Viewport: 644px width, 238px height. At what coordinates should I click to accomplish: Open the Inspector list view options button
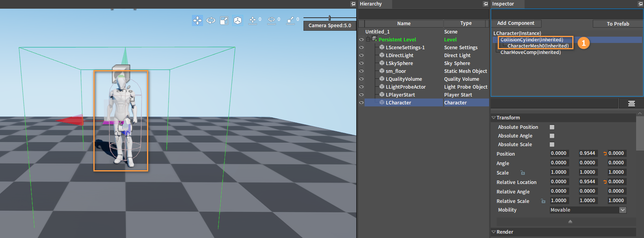click(631, 104)
